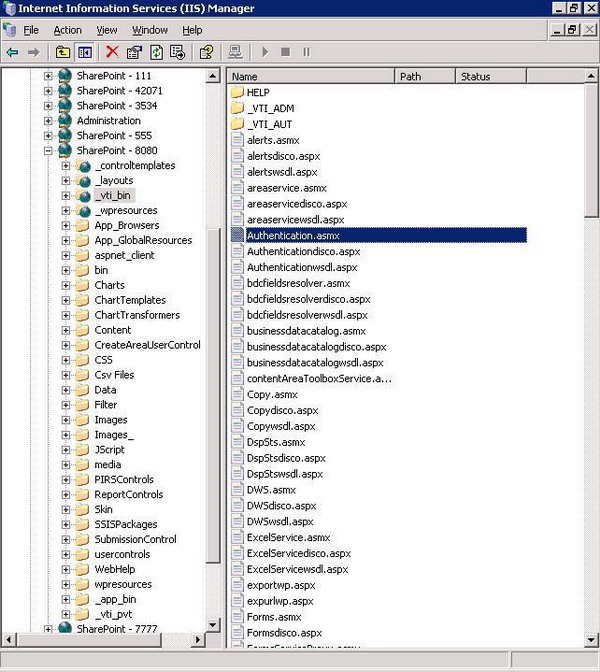Screen dimensions: 600x672
Task: Select the file ExcelService.asmx
Action: [x=288, y=537]
